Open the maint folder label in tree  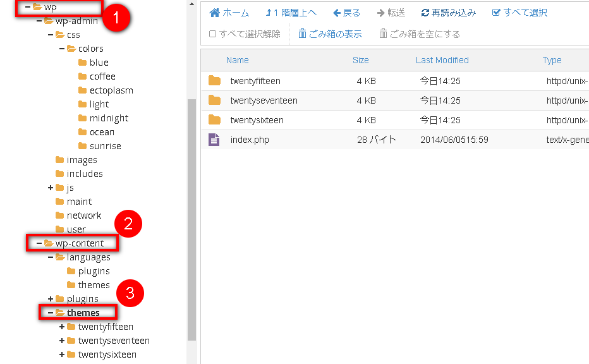coord(79,202)
